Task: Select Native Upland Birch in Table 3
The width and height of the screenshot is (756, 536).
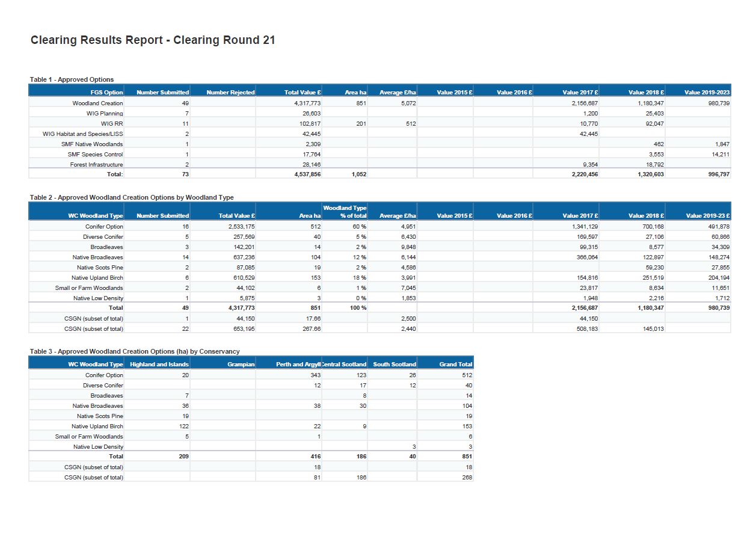Action: [97, 427]
